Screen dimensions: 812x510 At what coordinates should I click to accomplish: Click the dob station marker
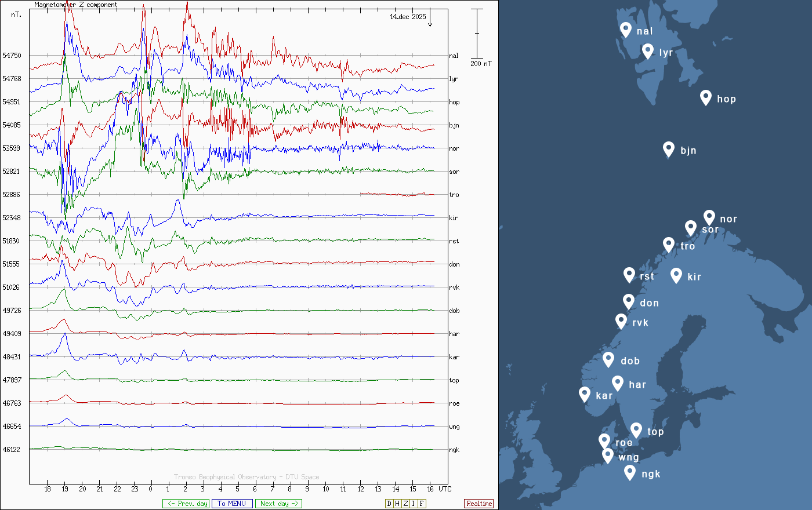tap(608, 359)
